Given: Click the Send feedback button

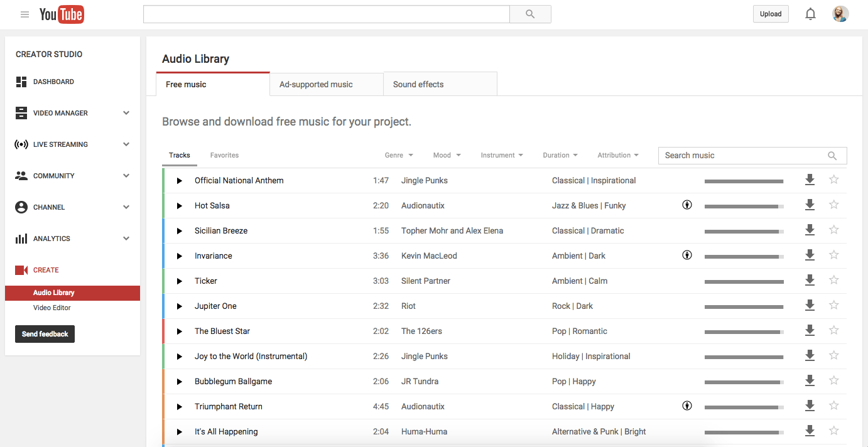Looking at the screenshot, I should coord(45,334).
